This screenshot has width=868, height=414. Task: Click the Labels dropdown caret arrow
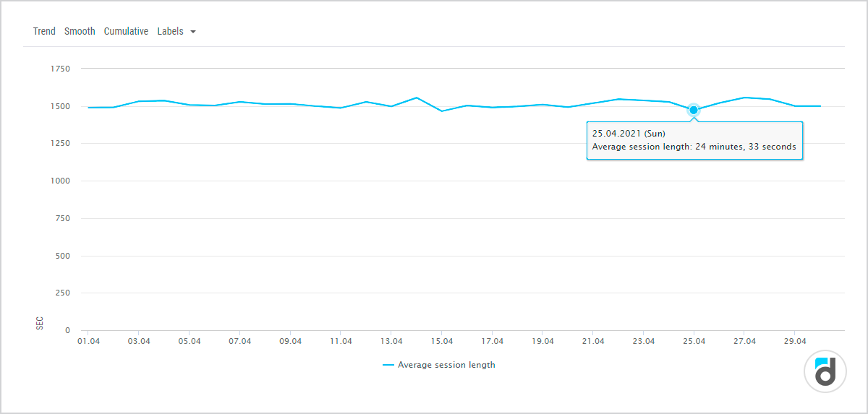tap(193, 33)
